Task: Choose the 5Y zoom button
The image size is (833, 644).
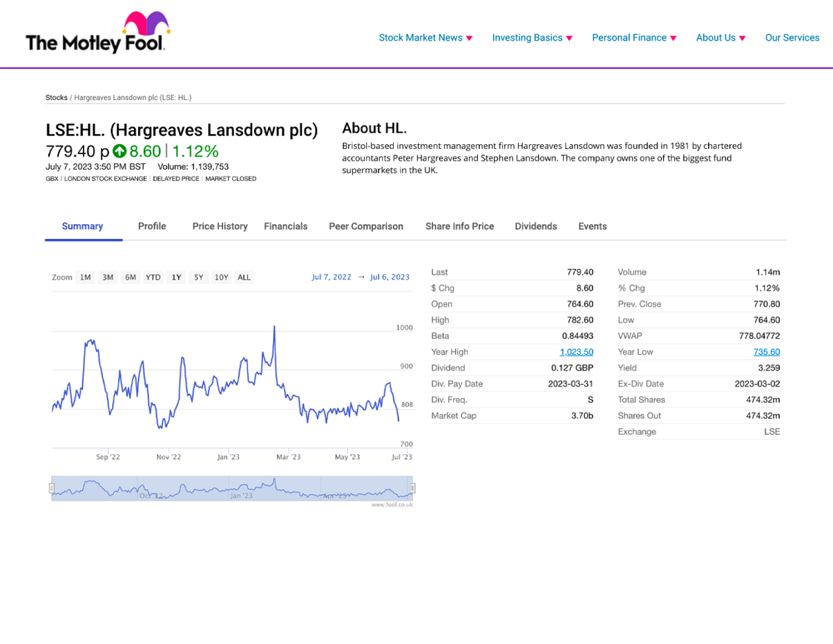Action: tap(198, 277)
